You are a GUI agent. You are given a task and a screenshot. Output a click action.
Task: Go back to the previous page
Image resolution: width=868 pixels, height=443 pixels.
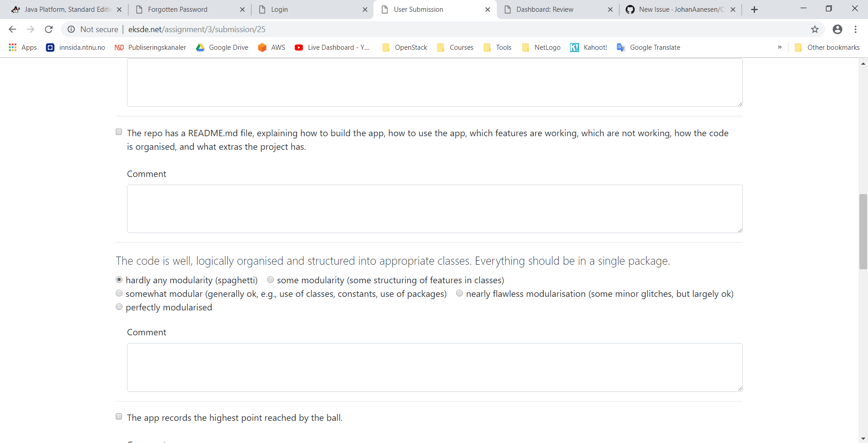coord(12,29)
